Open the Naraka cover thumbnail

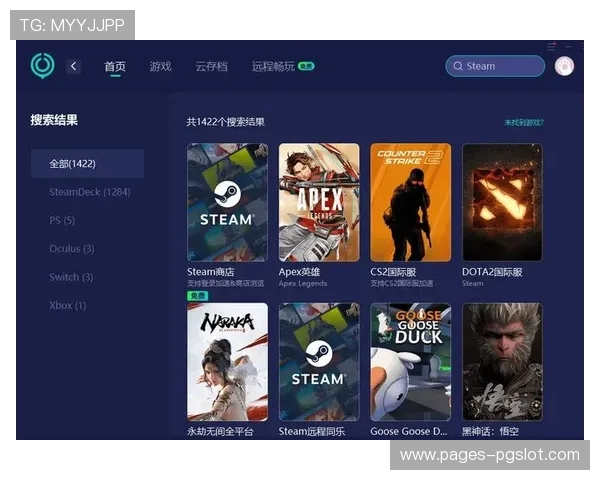pyautogui.click(x=227, y=362)
